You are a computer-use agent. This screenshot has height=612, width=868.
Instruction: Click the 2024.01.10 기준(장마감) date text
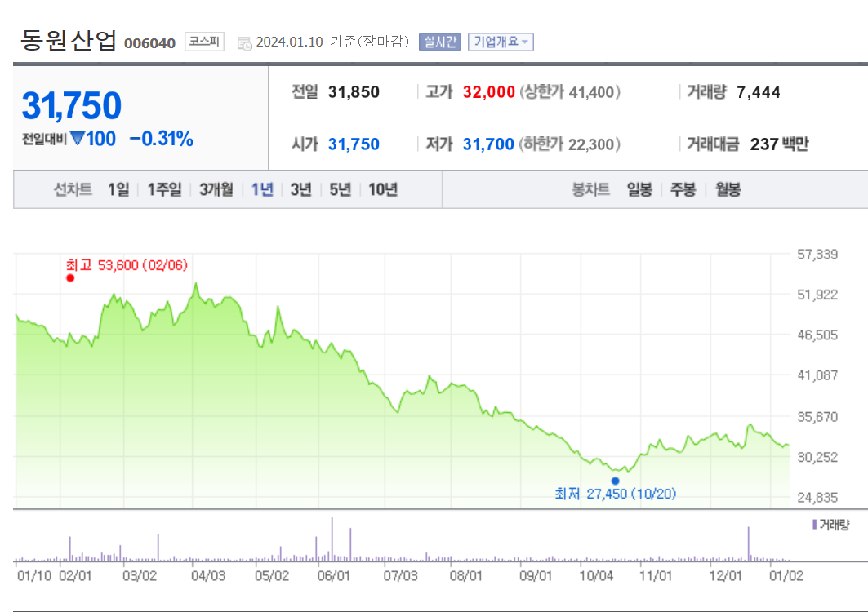click(332, 42)
